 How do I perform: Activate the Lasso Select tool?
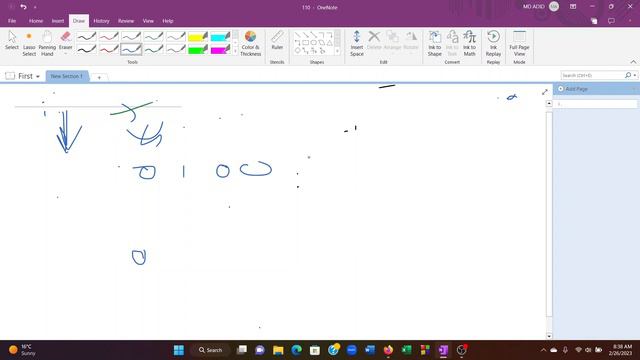[29, 44]
